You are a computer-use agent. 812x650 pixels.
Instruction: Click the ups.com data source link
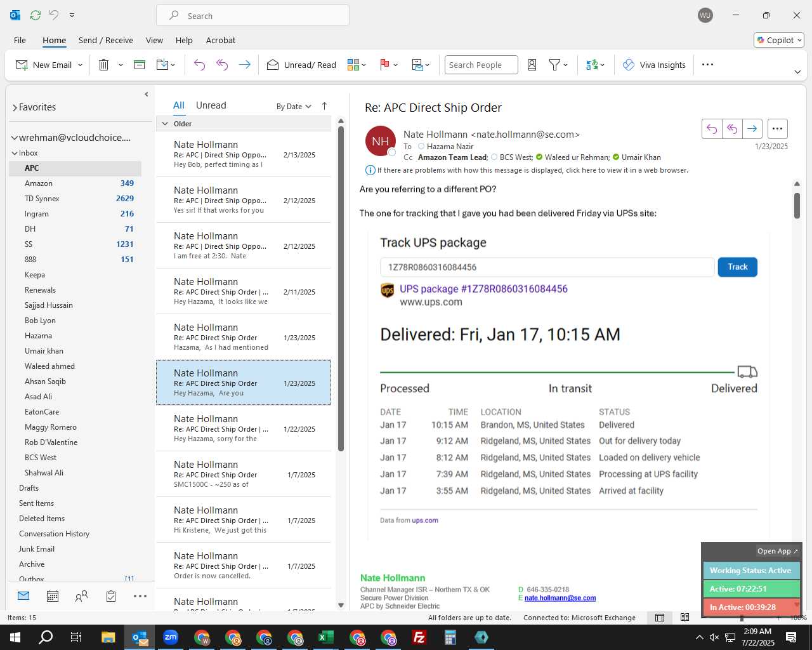(x=425, y=521)
